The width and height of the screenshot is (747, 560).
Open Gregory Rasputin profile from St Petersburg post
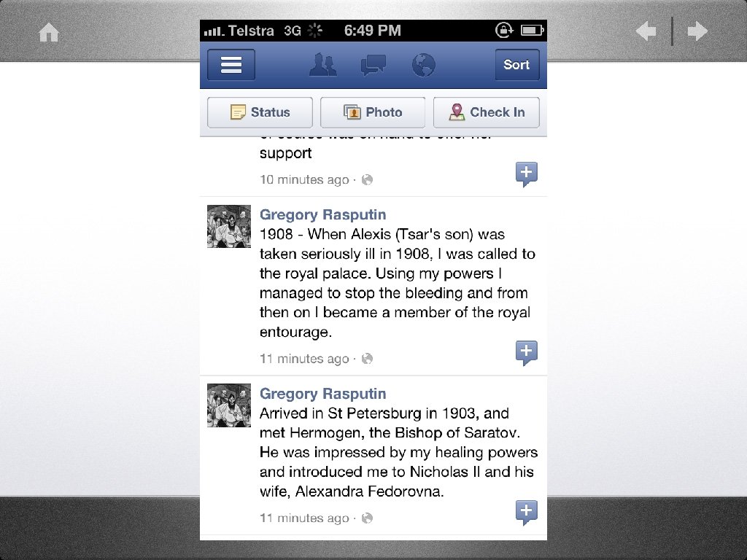322,394
